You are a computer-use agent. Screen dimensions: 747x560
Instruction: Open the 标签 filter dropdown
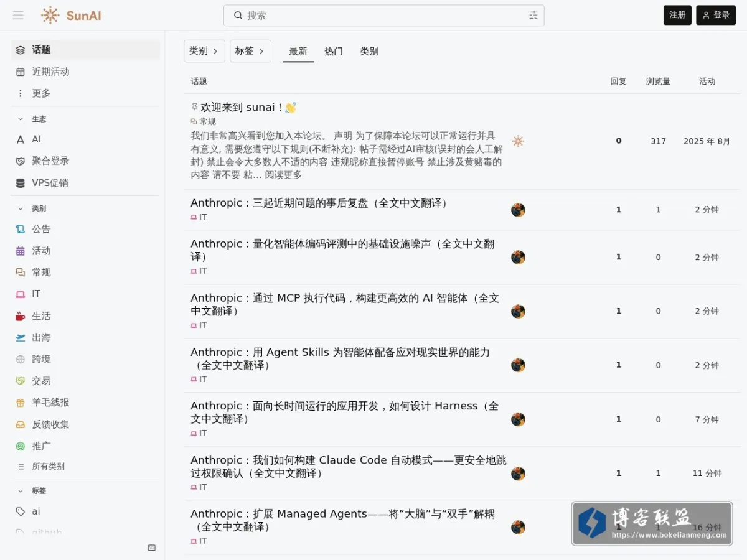[x=250, y=51]
